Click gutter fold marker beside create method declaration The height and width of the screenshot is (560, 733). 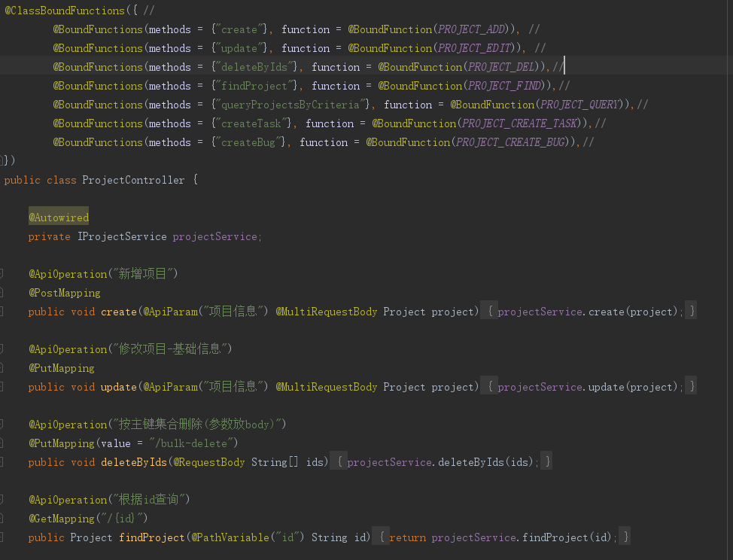pos(2,312)
